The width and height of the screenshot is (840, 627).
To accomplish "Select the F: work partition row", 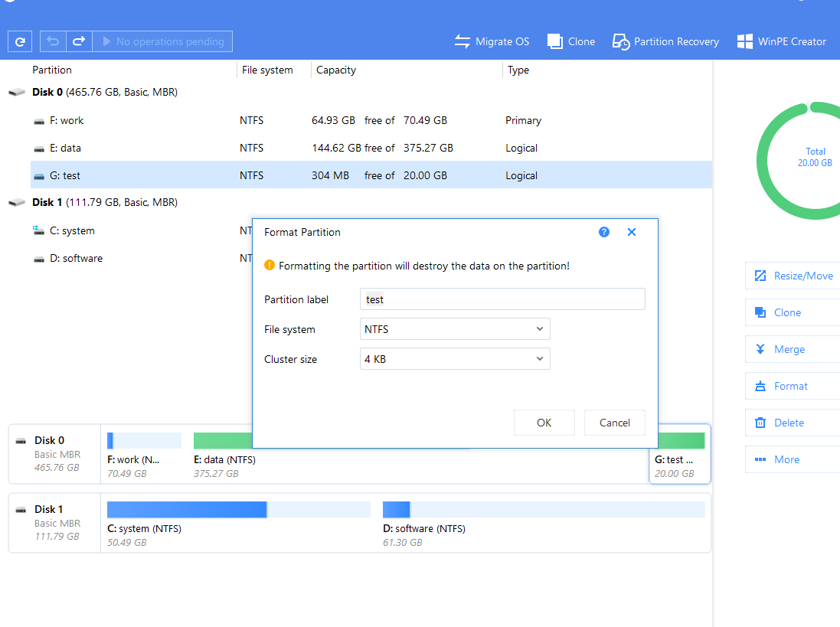I will (x=371, y=120).
